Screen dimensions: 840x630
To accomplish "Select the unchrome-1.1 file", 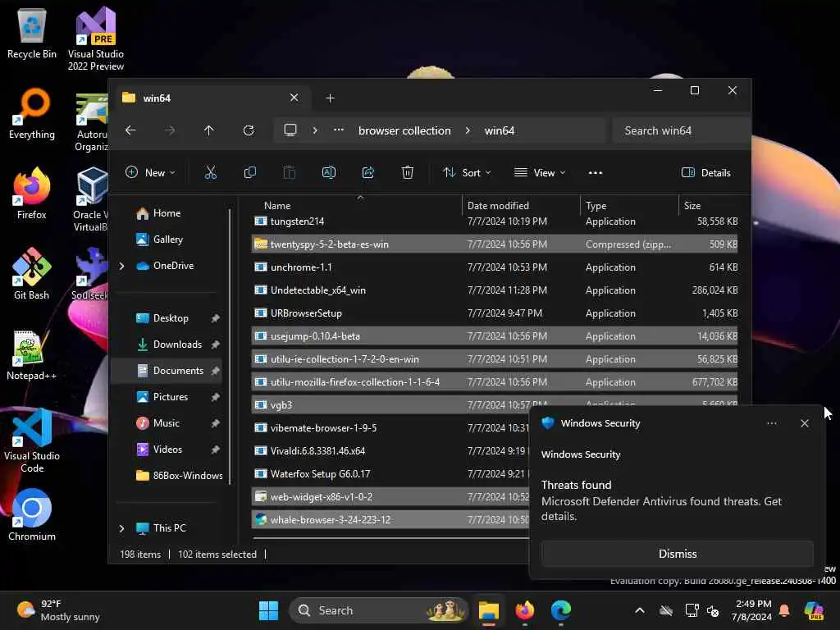I will tap(495, 267).
